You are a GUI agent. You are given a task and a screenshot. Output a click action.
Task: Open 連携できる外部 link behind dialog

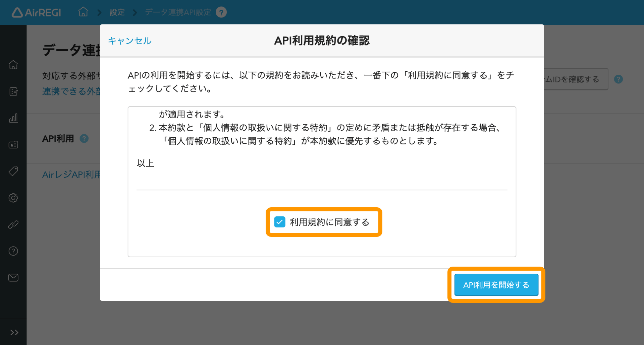click(x=71, y=91)
